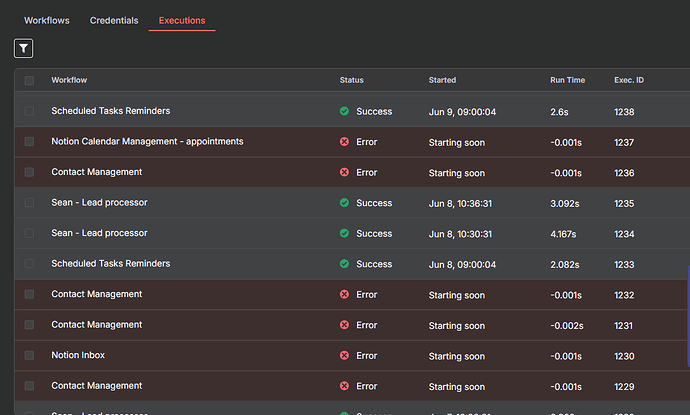This screenshot has height=415, width=690.
Task: Click the Error status text for execution 1237
Action: 367,142
